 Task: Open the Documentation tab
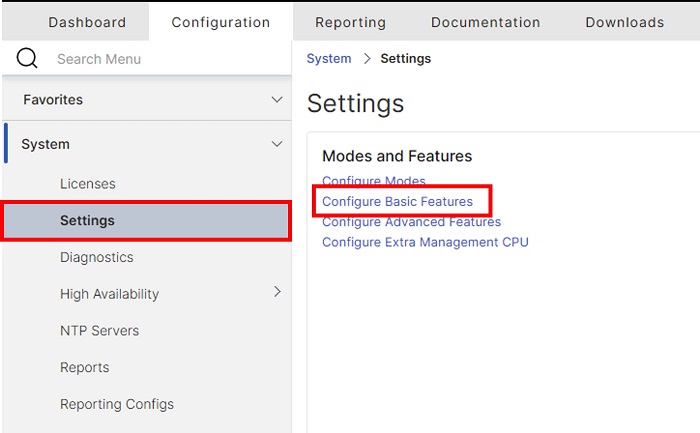tap(485, 22)
